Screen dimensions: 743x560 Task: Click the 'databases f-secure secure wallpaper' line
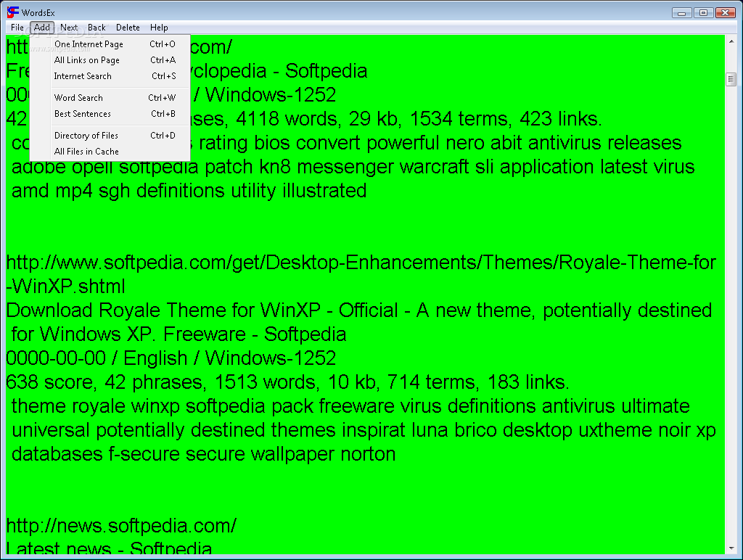click(203, 454)
